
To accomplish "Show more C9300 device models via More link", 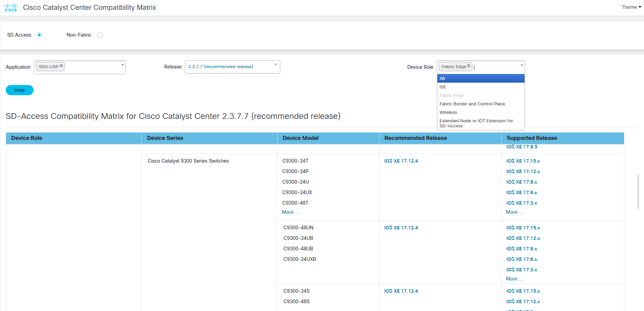I will click(290, 212).
